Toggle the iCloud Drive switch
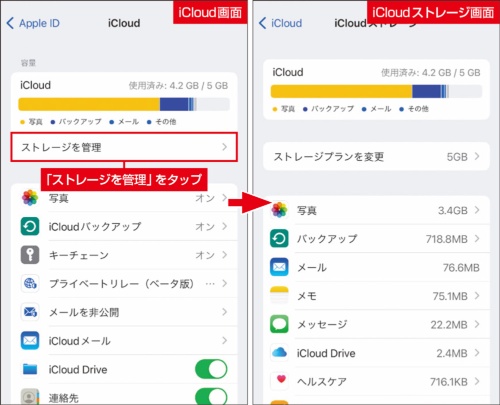 tap(211, 369)
